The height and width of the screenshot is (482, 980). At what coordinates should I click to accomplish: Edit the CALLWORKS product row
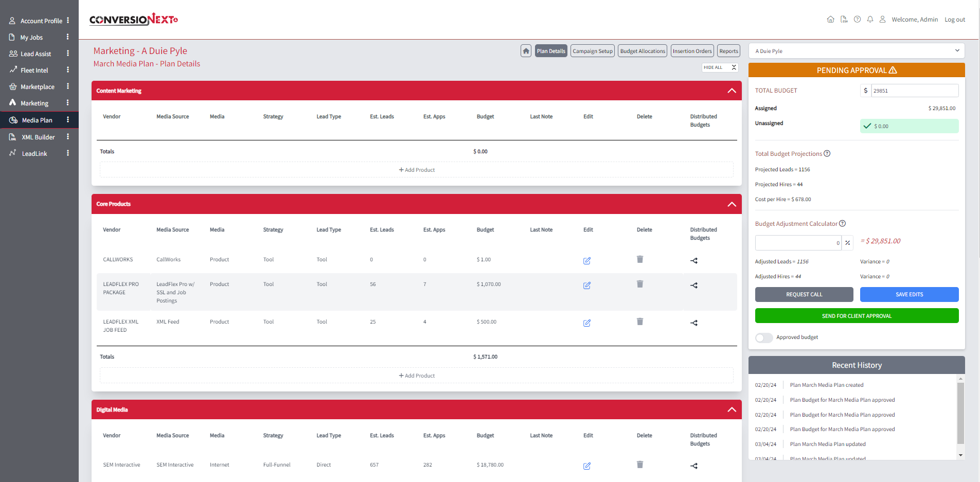pyautogui.click(x=586, y=261)
